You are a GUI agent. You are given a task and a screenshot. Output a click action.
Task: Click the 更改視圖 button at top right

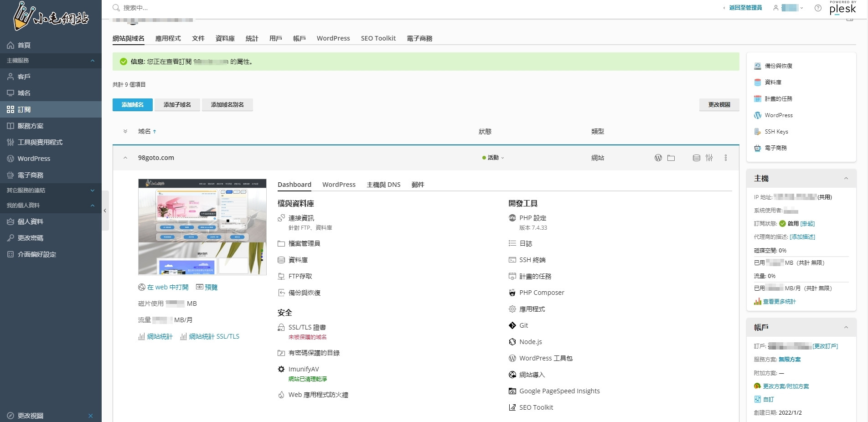point(719,105)
